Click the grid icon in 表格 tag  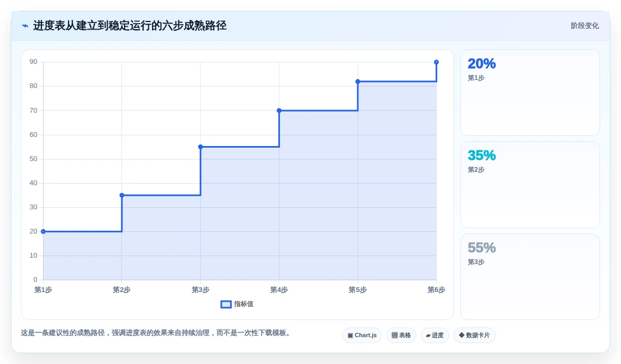(394, 336)
